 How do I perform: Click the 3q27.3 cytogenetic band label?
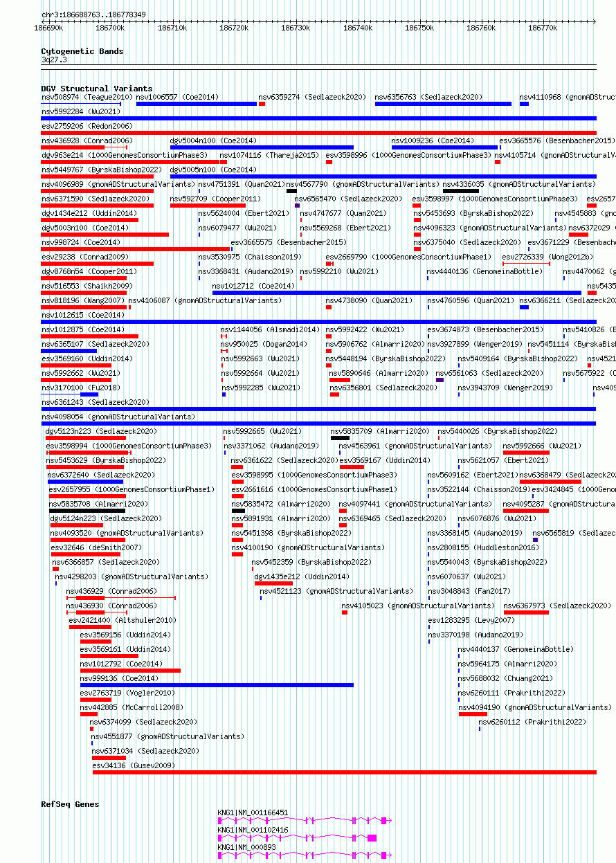point(54,60)
